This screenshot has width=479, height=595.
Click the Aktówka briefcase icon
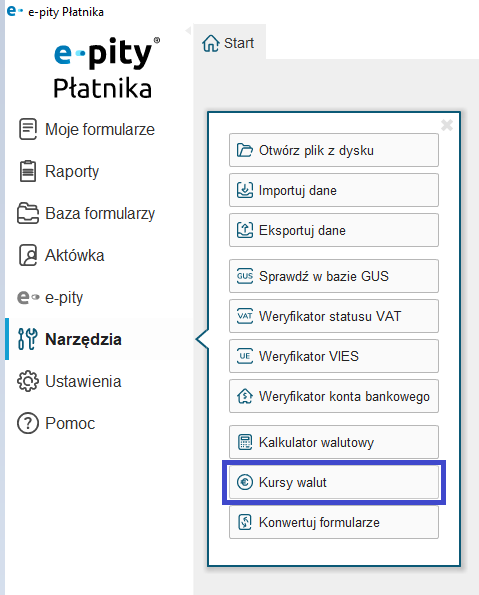click(28, 255)
